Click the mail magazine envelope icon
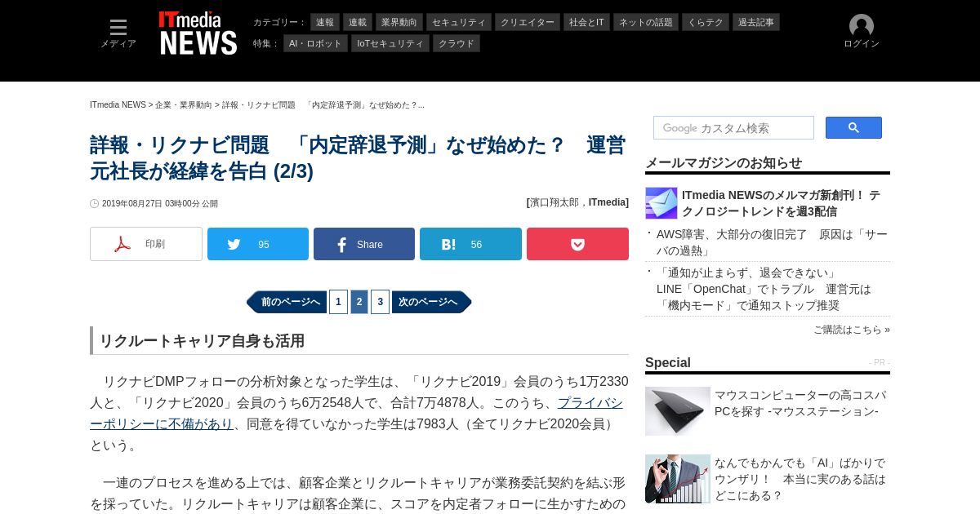Screen dimensions: 980x514 point(661,203)
